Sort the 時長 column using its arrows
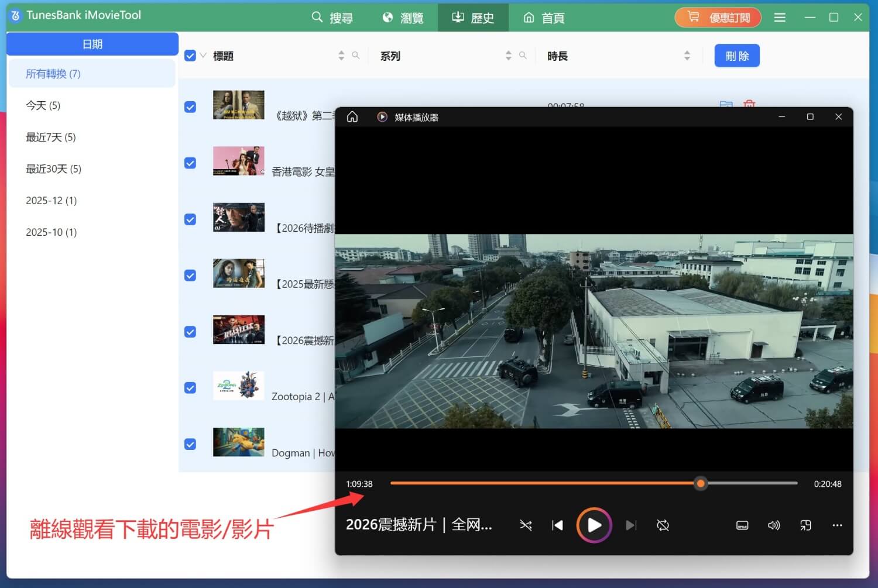 [686, 55]
